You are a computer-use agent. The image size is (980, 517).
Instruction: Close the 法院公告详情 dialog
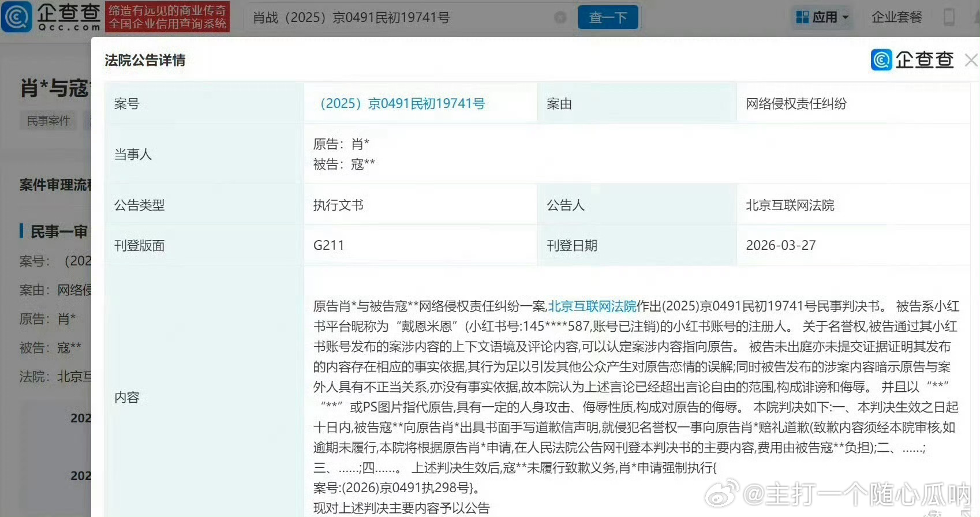(971, 60)
